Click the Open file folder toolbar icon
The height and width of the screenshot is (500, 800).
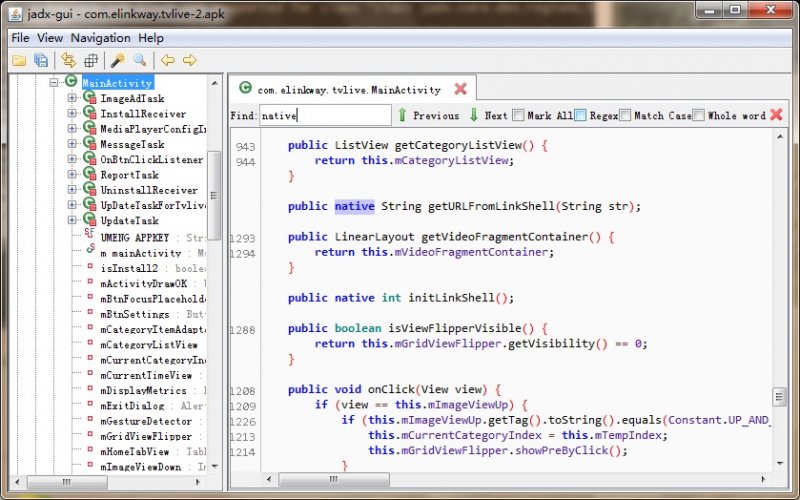(x=19, y=61)
